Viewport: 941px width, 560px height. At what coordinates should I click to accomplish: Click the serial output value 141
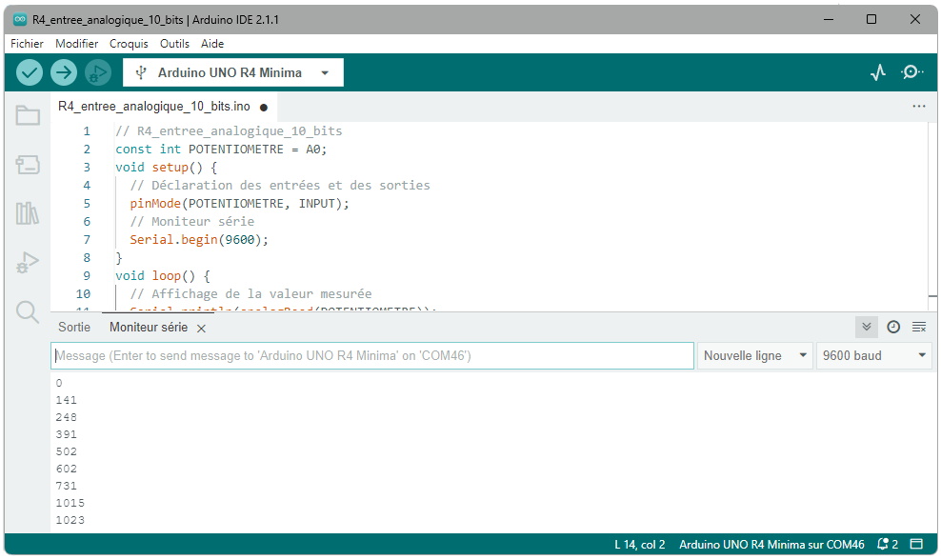point(67,400)
